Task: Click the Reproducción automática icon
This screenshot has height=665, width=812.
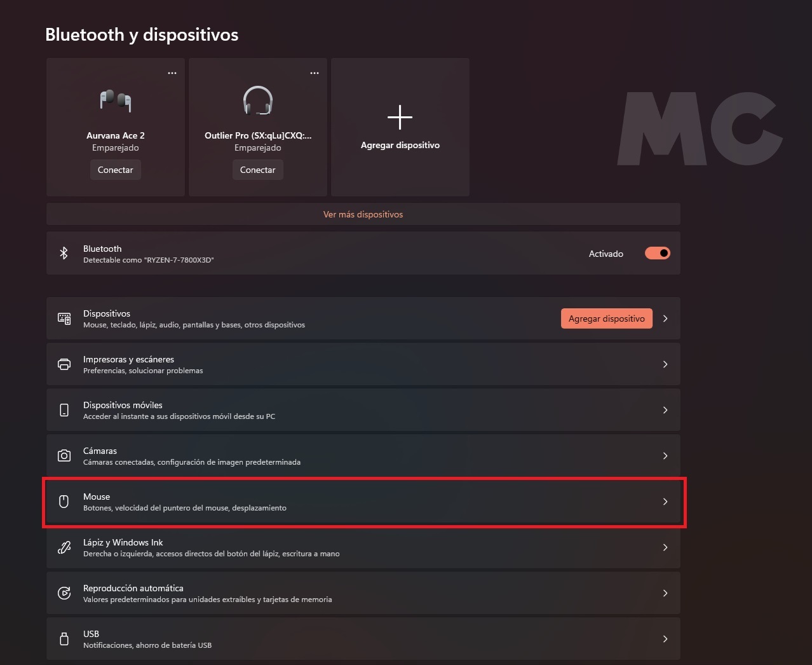Action: coord(64,593)
